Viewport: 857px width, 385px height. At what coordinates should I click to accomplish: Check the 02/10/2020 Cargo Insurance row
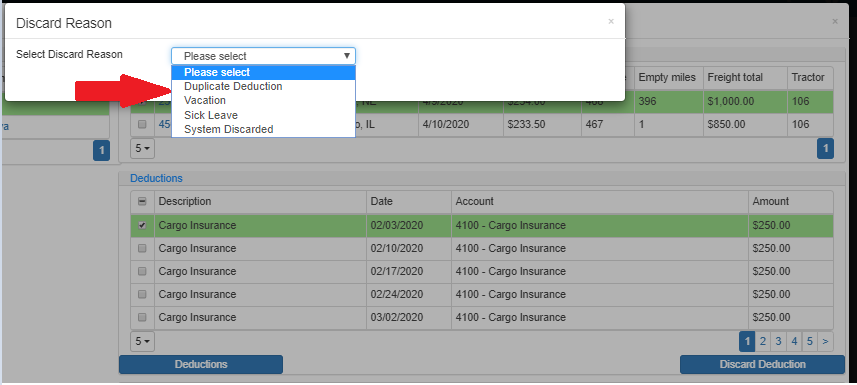142,248
